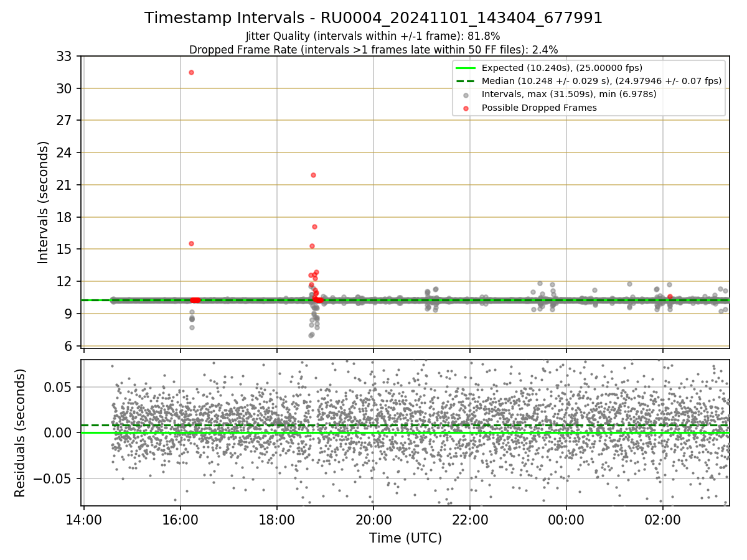The height and width of the screenshot is (560, 747).
Task: Click the '33' interval axis tick label
Action: pyautogui.click(x=65, y=57)
